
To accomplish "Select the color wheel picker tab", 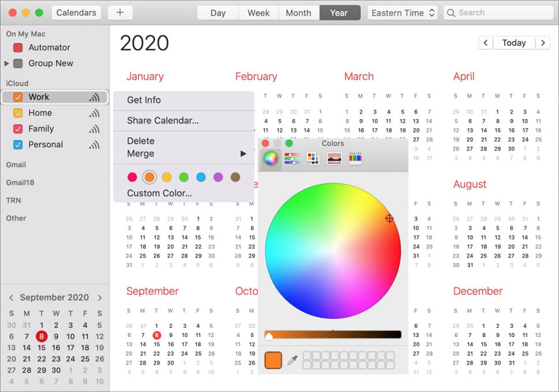I will coord(270,159).
